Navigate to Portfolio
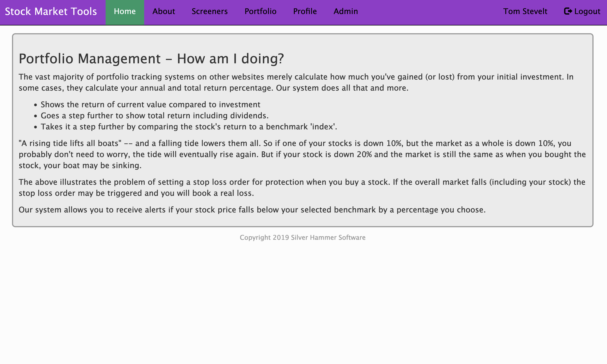The height and width of the screenshot is (364, 607). pos(260,11)
